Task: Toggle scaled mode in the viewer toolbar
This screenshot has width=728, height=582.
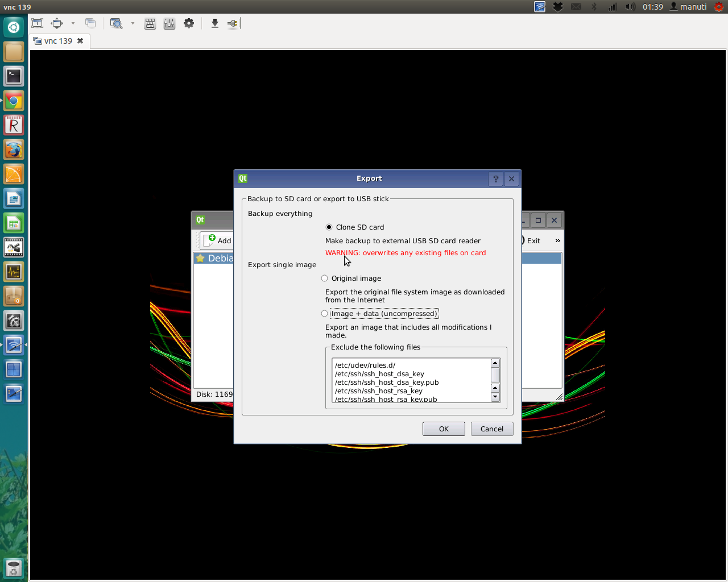Action: click(x=57, y=23)
